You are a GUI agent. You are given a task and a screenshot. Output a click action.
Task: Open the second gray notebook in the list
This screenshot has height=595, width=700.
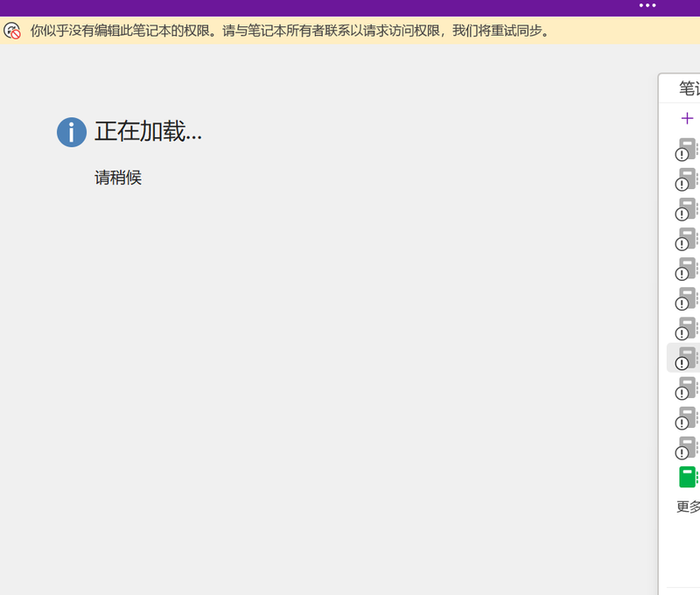coord(687,179)
